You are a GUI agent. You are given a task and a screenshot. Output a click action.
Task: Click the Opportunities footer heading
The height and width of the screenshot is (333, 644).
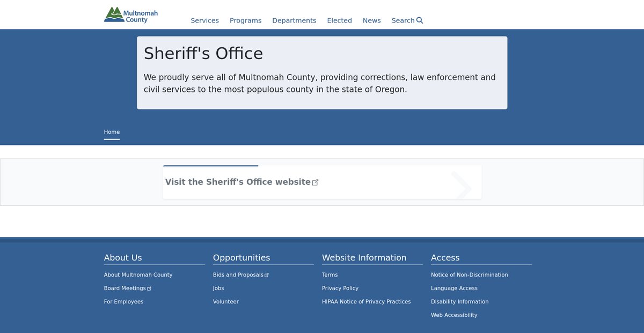(241, 258)
